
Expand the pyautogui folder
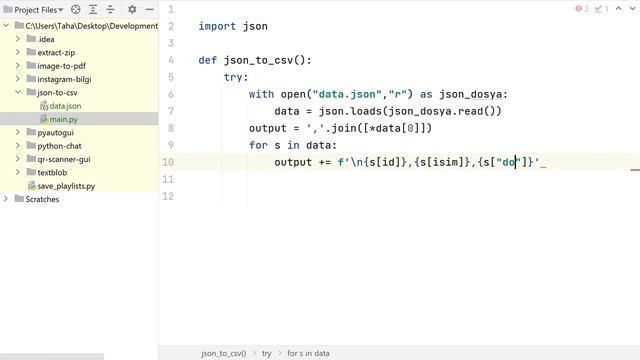tap(18, 132)
